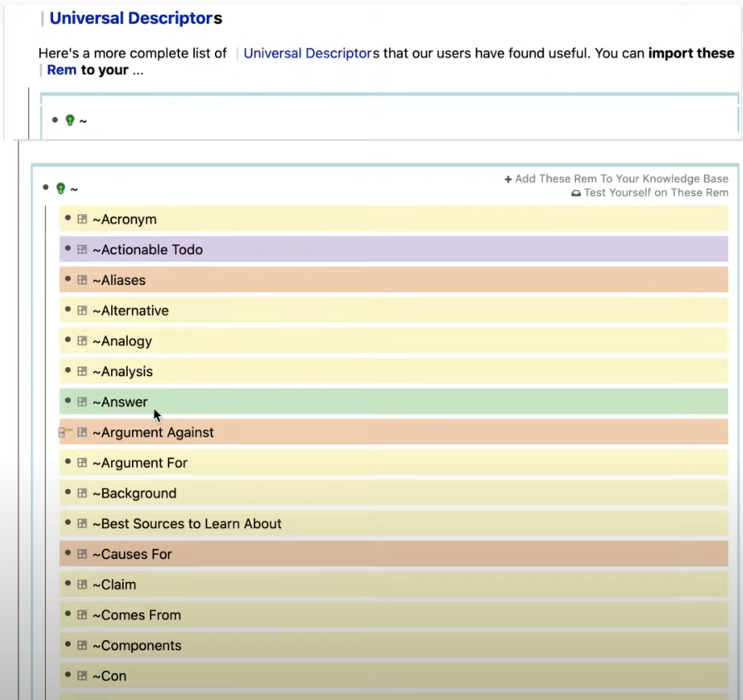
Task: Click the green lightbulb icon in the embedded document
Action: (59, 188)
